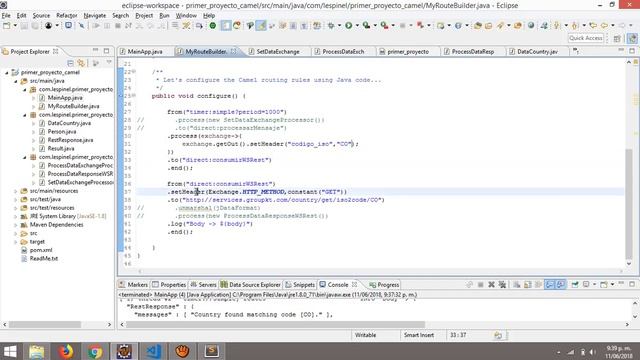Collapse the primer_proyecto_camel project node
This screenshot has width=640, height=360.
(7, 73)
